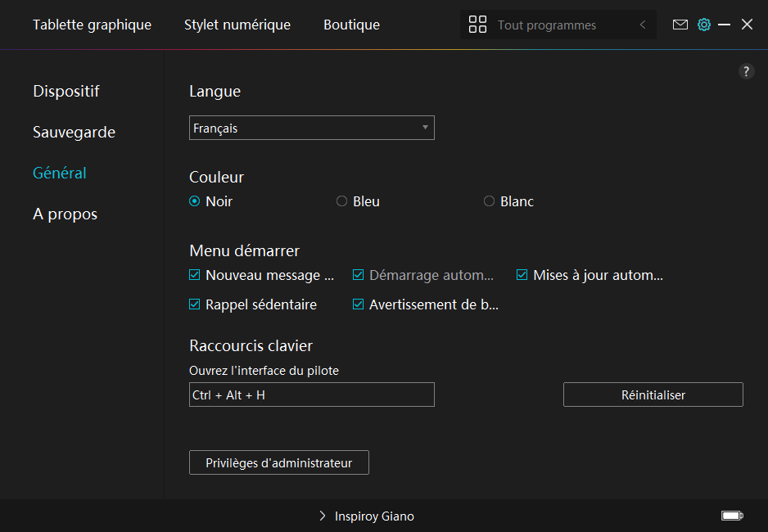The width and height of the screenshot is (768, 532).
Task: Open the mail messages icon
Action: (680, 25)
